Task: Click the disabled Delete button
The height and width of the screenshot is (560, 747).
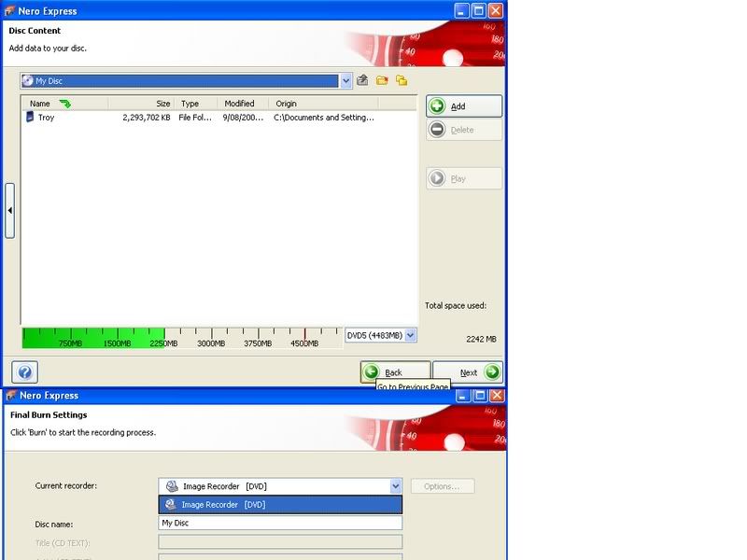Action: 463,130
